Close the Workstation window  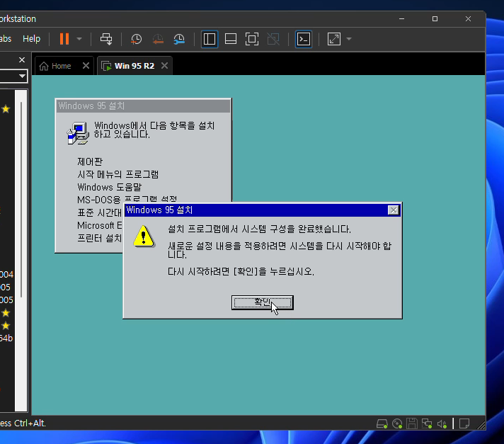tap(468, 19)
